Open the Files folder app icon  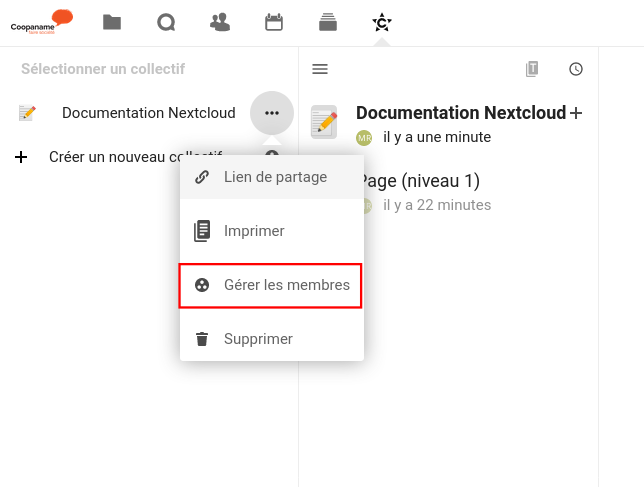[112, 22]
